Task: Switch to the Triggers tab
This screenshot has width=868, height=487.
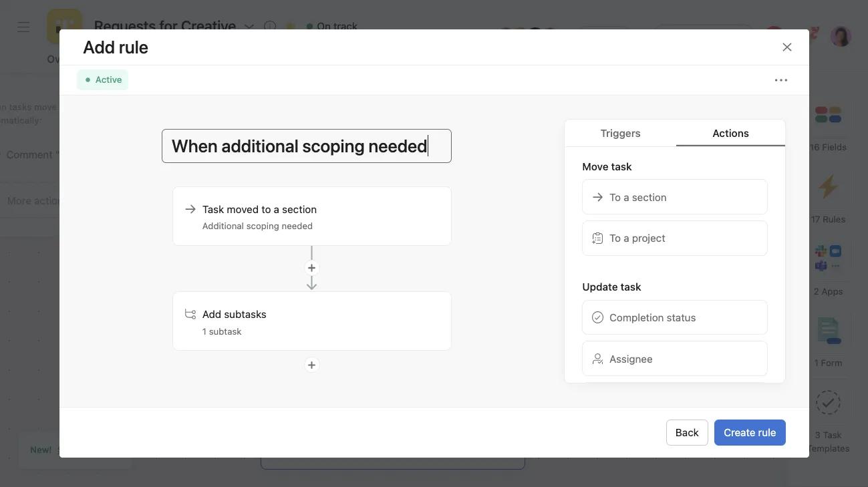Action: (619, 133)
